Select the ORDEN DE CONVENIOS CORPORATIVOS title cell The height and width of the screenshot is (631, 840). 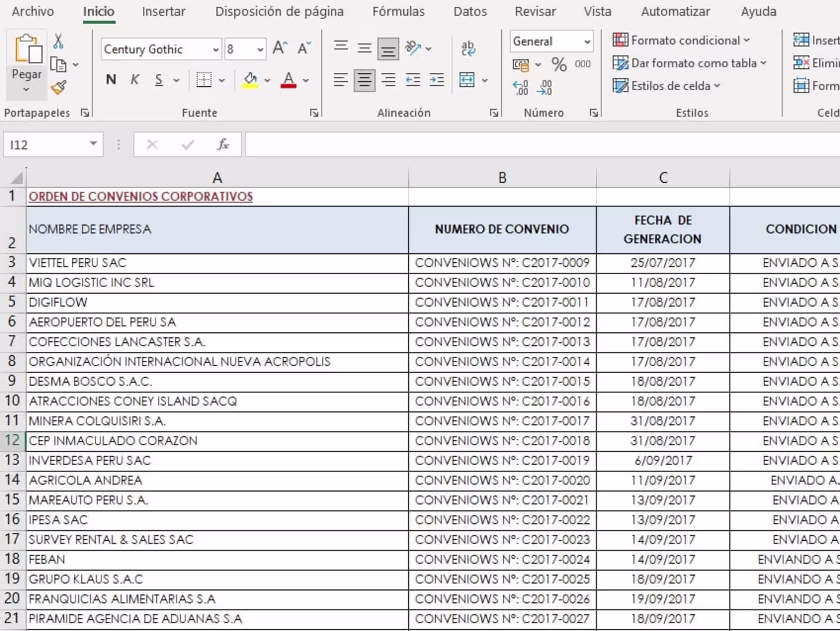click(x=217, y=197)
